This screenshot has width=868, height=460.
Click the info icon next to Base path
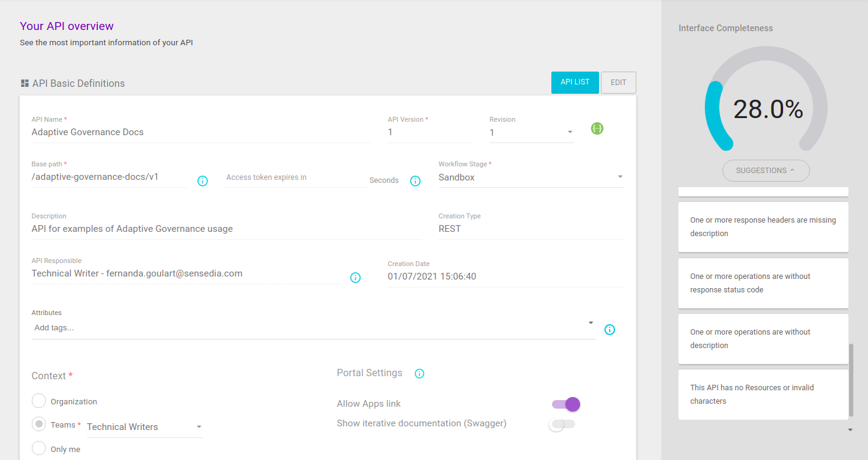203,181
